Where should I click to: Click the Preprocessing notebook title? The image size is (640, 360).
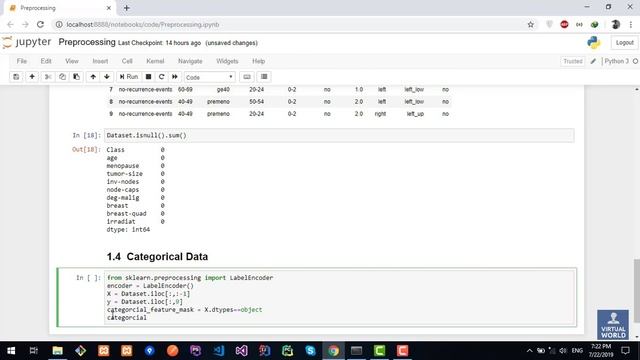87,42
